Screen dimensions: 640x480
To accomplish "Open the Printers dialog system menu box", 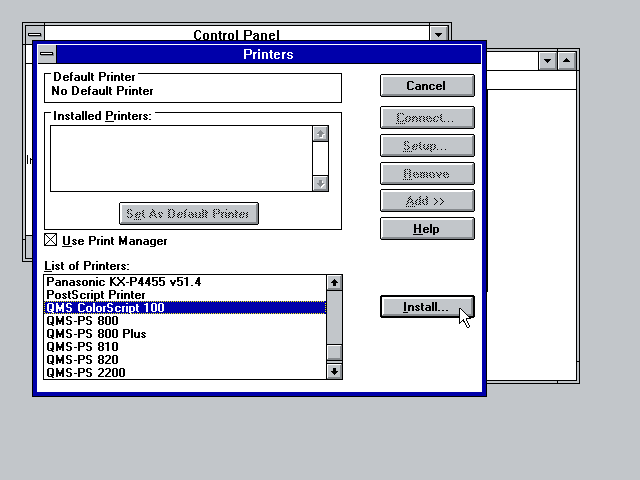I will click(x=47, y=54).
